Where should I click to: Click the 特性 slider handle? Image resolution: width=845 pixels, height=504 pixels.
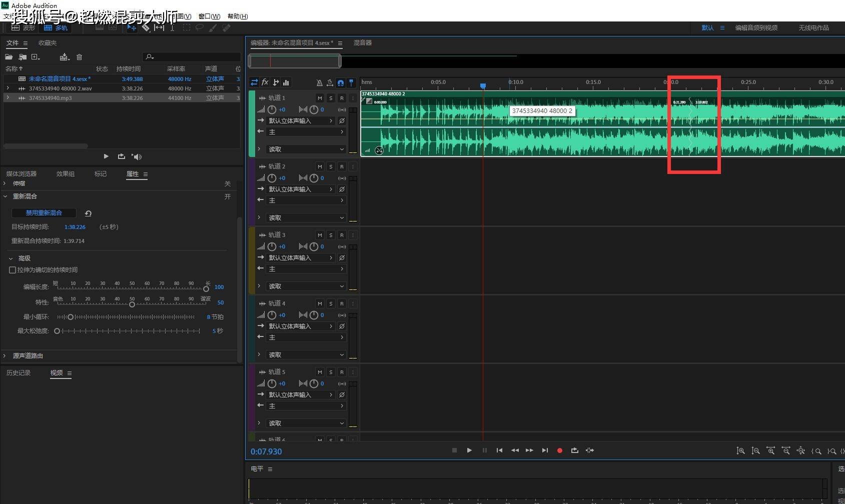click(132, 304)
